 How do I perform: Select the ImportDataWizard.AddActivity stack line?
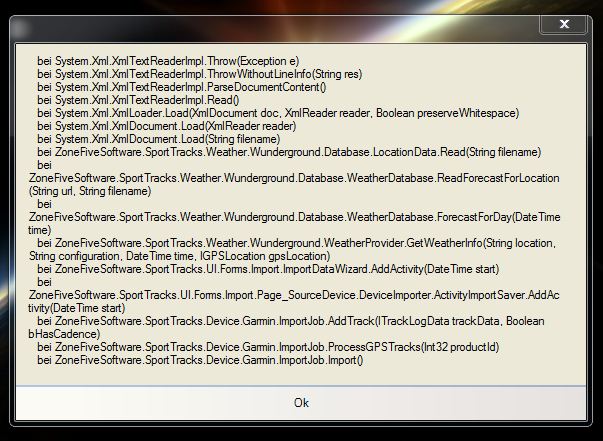pos(268,269)
